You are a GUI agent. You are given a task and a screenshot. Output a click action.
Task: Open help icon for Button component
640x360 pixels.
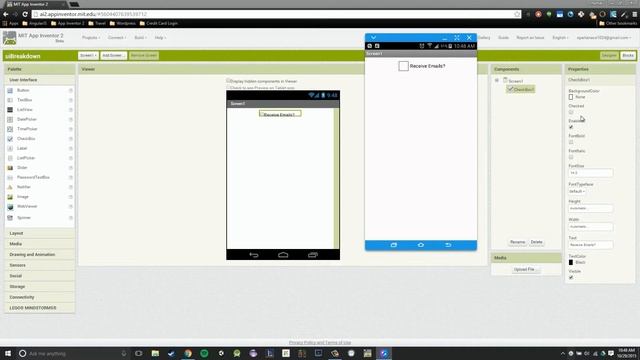point(71,90)
